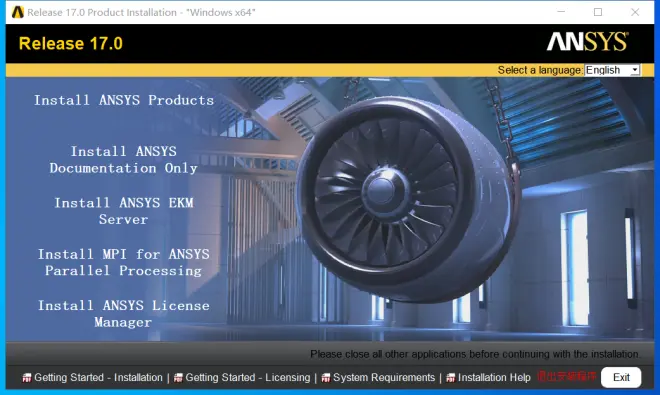Click the book icon beside Getting Started - Licensing
The height and width of the screenshot is (395, 660).
178,378
